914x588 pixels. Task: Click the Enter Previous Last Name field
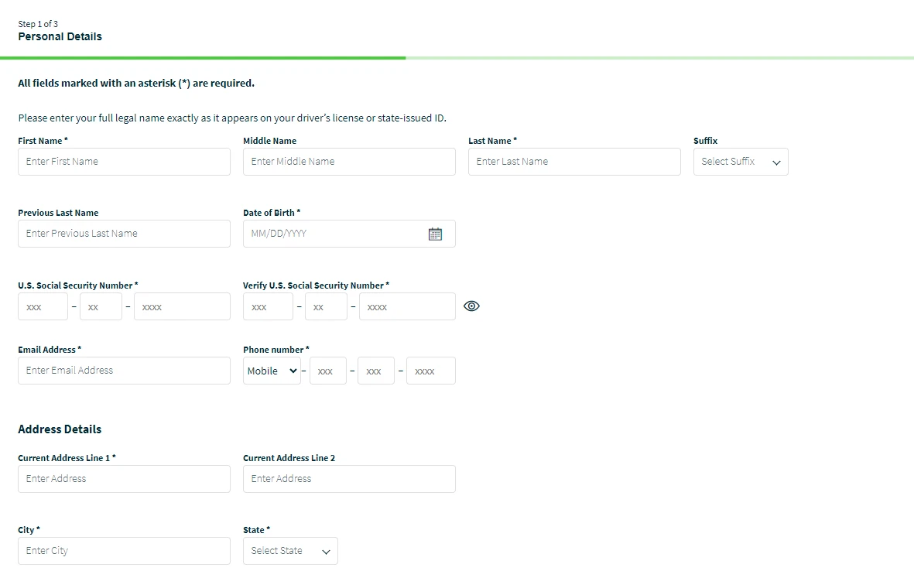click(124, 233)
